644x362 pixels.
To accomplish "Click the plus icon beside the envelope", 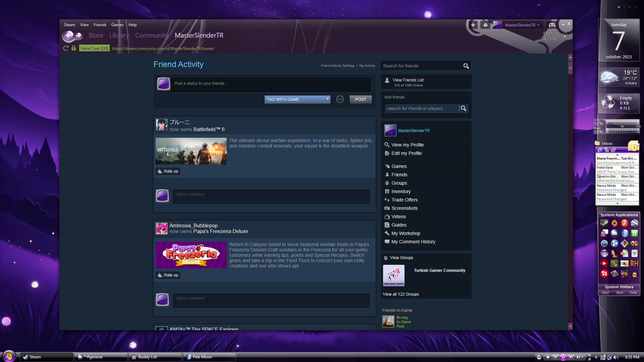I will [473, 25].
